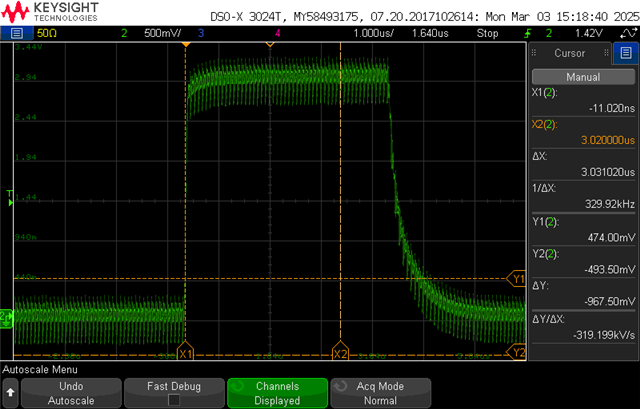The image size is (640, 409).
Task: Click the channel 2 ground reference marker
Action: click(6, 319)
